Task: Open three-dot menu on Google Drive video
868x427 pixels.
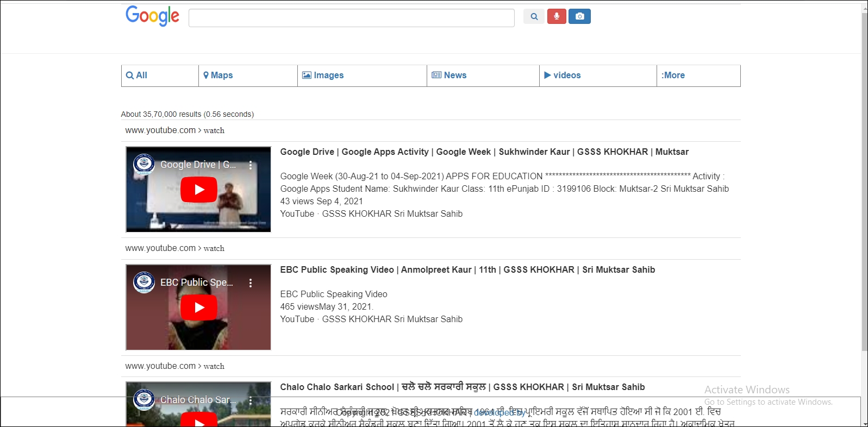Action: pos(251,165)
